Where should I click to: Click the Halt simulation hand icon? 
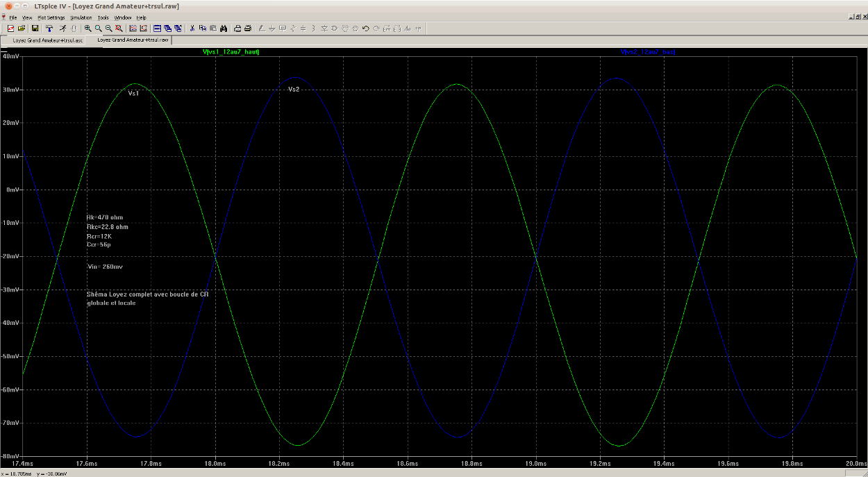(x=74, y=28)
